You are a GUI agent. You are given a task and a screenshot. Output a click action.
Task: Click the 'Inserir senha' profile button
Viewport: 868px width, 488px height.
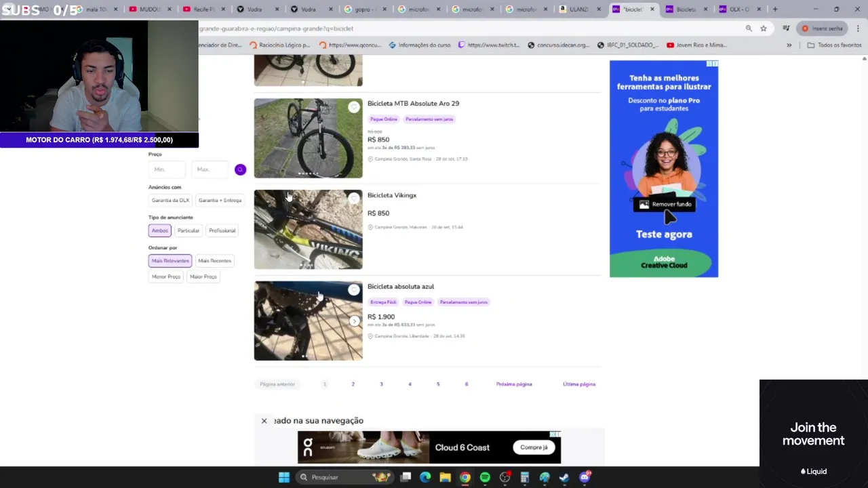tap(822, 28)
